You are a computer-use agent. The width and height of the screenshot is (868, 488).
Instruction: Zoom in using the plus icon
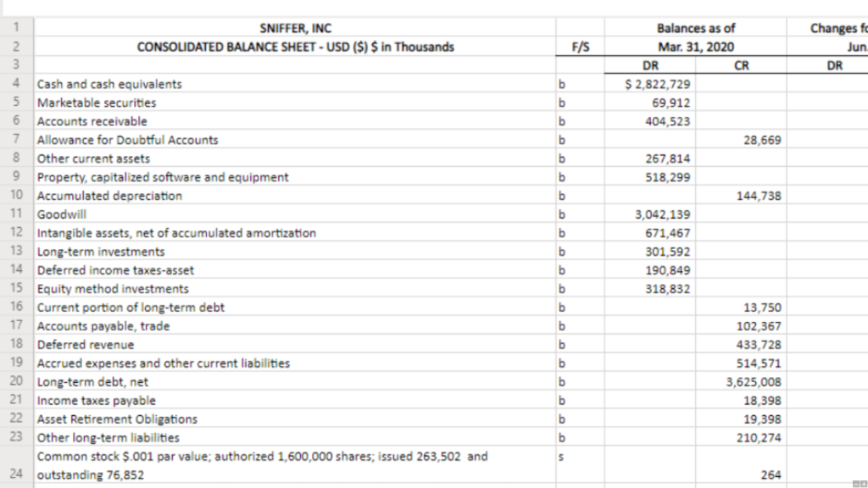pyautogui.click(x=863, y=484)
